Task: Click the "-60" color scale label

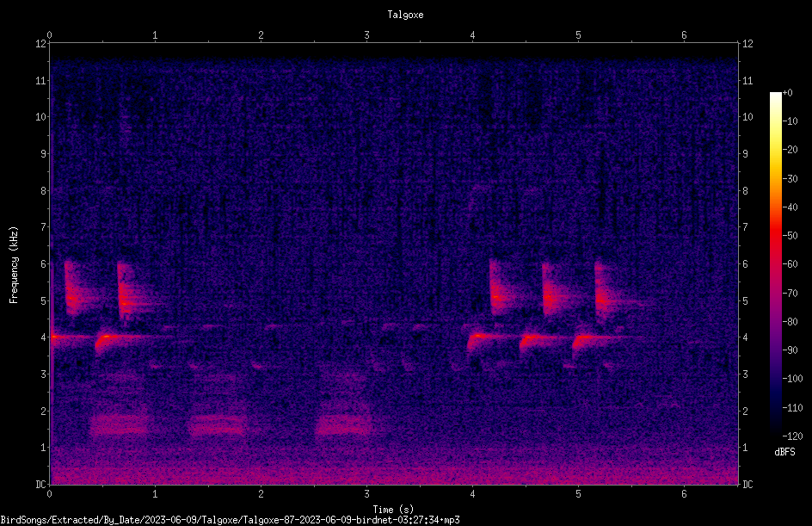Action: pos(790,264)
